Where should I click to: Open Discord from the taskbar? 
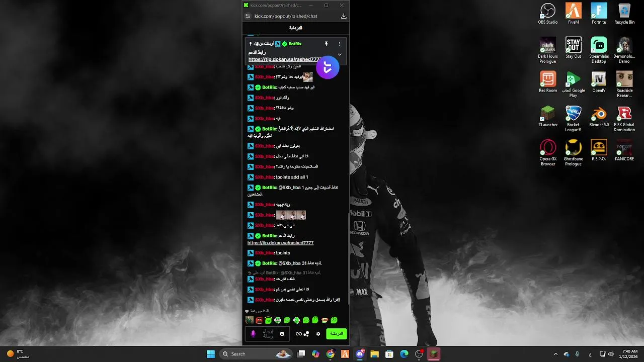tap(360, 354)
